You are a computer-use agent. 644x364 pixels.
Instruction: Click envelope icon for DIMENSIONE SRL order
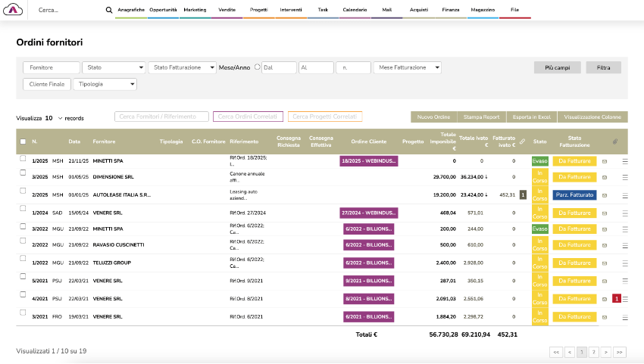click(605, 178)
